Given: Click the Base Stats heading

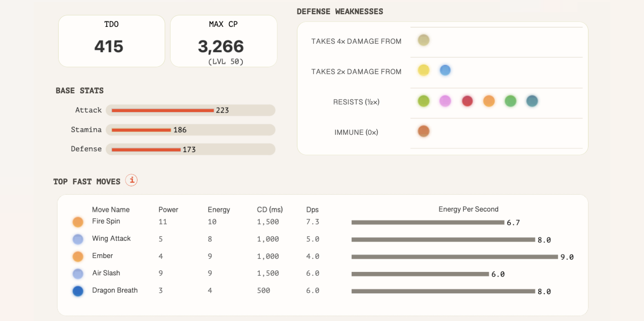Looking at the screenshot, I should pyautogui.click(x=80, y=91).
